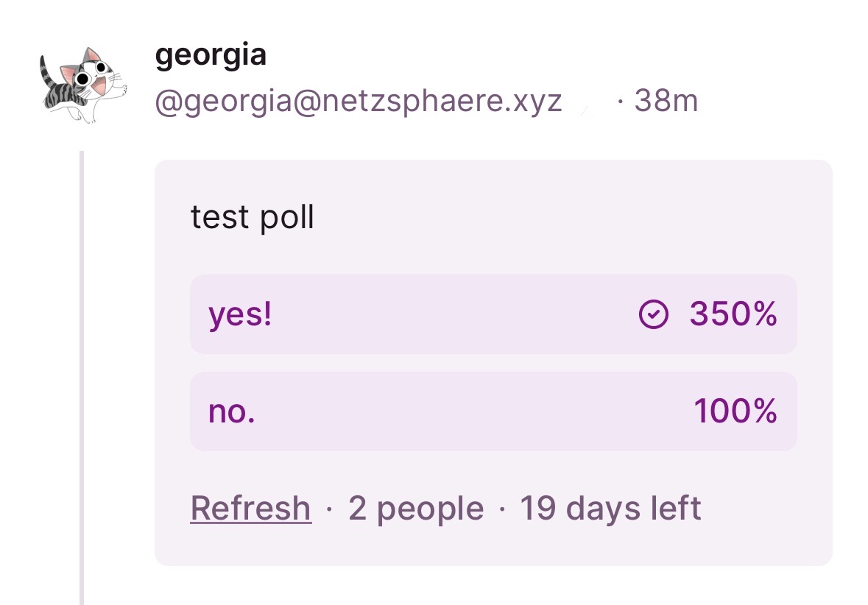Screen dimensions: 868x605
Task: Click the 350% result percentage
Action: click(733, 315)
